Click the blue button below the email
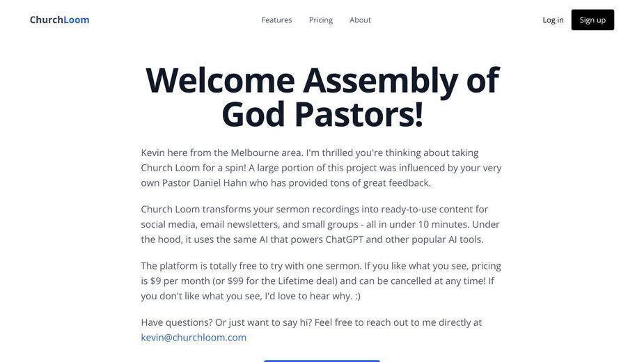The height and width of the screenshot is (362, 644). point(322,361)
